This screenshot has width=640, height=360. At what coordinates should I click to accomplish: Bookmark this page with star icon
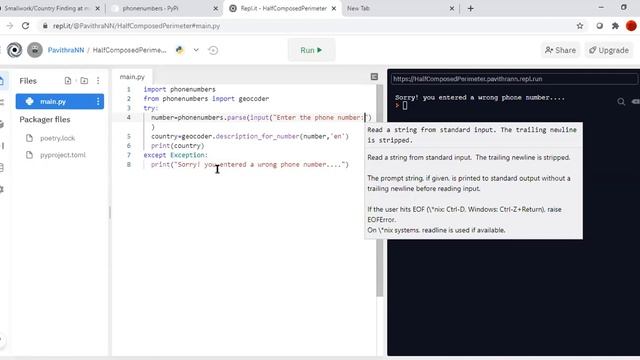(x=580, y=26)
